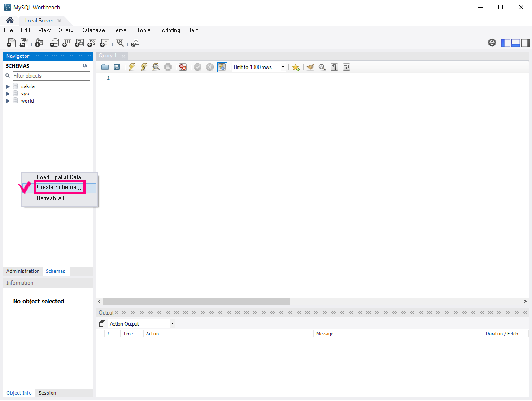Open the object inspector icon
Screen dimensions: 532x401
pyautogui.click(x=39, y=43)
